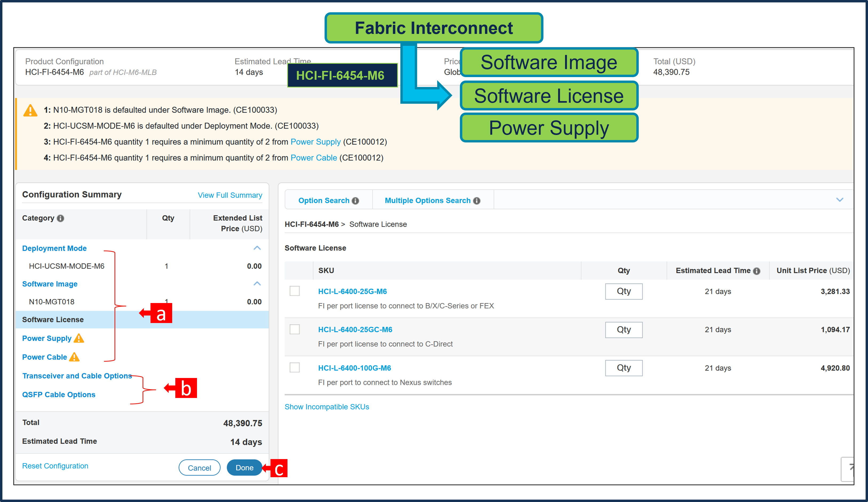868x502 pixels.
Task: Click Qty field for HCI-L-6400-25GC-M6
Action: coord(624,329)
